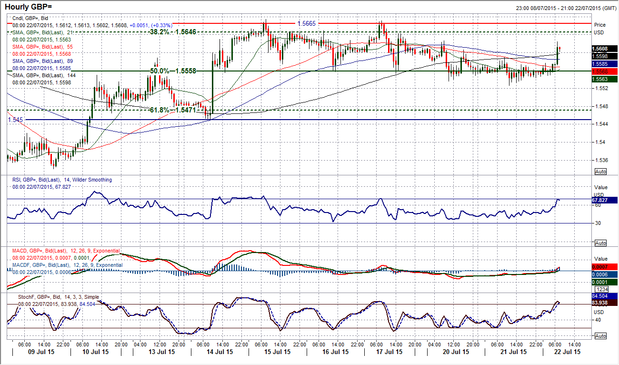Viewport: 619px width, 365px height.
Task: Select the StochF legend label
Action: click(x=58, y=297)
